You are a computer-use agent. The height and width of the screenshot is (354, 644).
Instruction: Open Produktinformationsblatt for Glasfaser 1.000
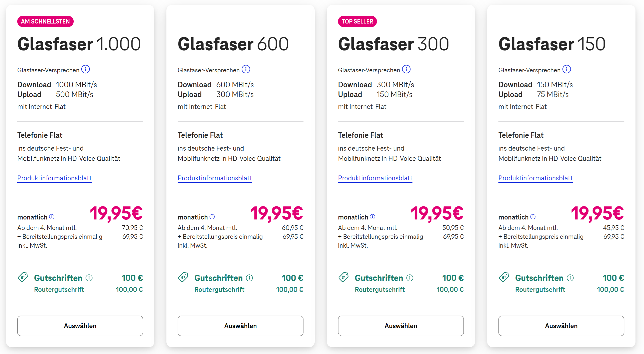coord(55,178)
